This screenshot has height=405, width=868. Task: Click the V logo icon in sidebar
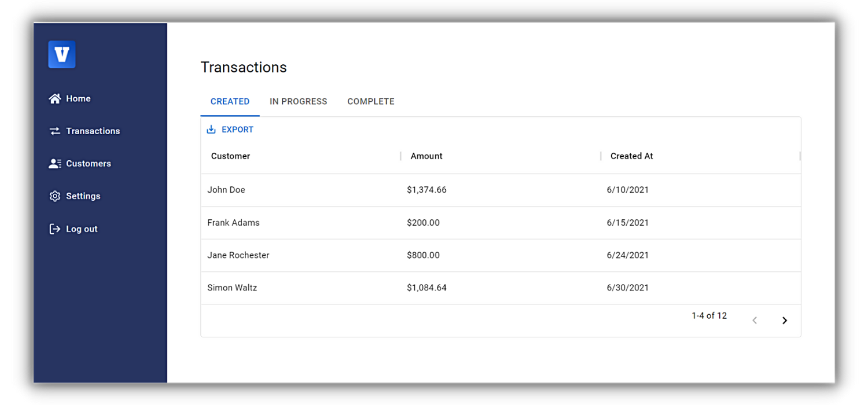(x=61, y=55)
